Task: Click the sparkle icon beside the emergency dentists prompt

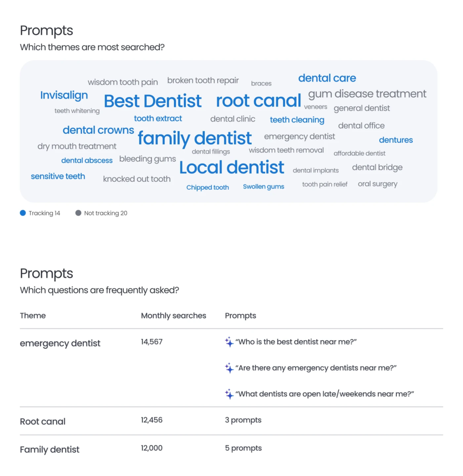Action: point(229,368)
